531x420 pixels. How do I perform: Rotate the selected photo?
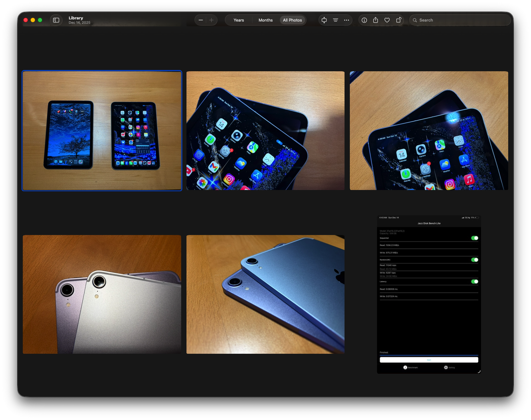pyautogui.click(x=399, y=20)
